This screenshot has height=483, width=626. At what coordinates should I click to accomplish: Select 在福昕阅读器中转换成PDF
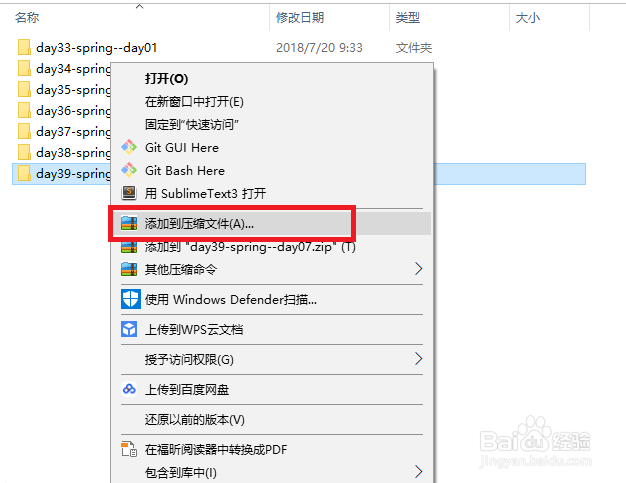[216, 449]
